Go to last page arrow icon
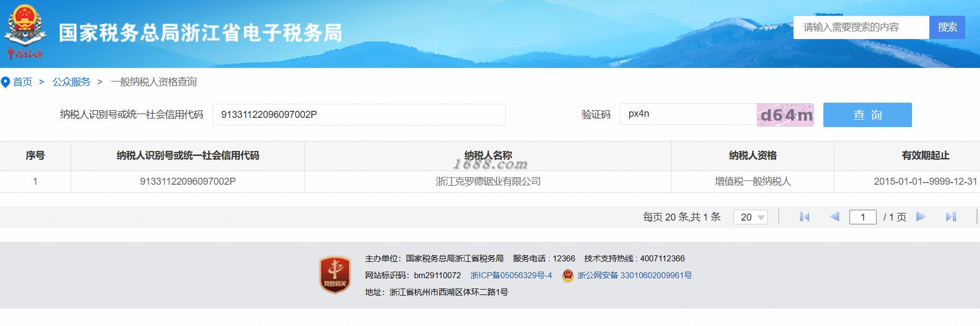980x326 pixels. (x=951, y=217)
